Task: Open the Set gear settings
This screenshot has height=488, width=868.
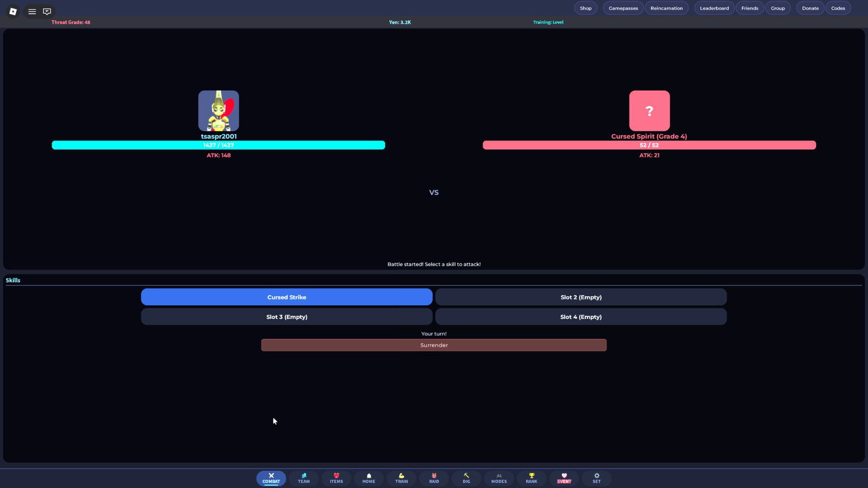Action: 597,478
